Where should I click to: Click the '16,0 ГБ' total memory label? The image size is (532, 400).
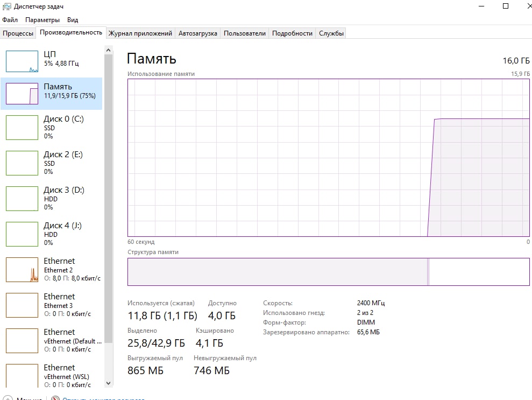[x=516, y=61]
